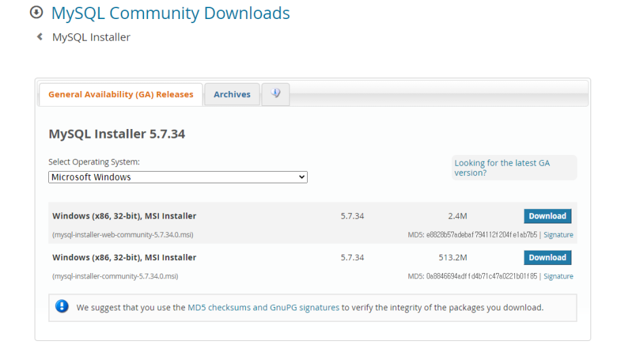Click the Select Operating System label
Screen dimensions: 636x364
94,162
